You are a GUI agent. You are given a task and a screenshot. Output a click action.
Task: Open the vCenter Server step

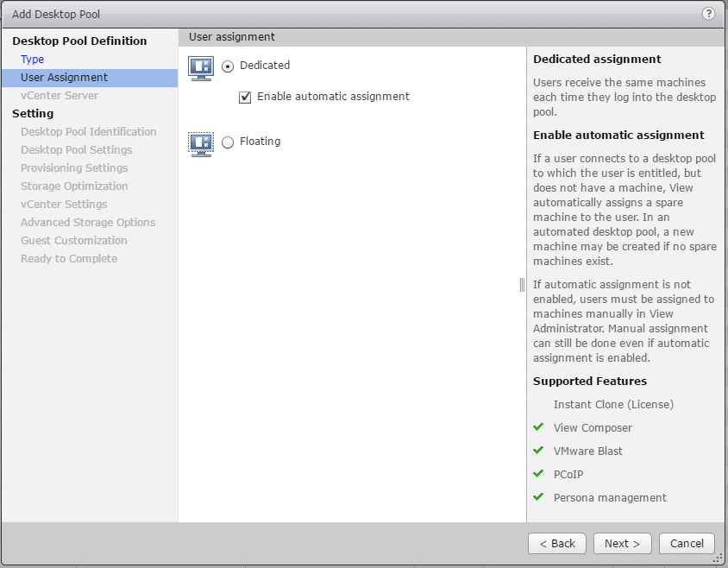point(60,96)
